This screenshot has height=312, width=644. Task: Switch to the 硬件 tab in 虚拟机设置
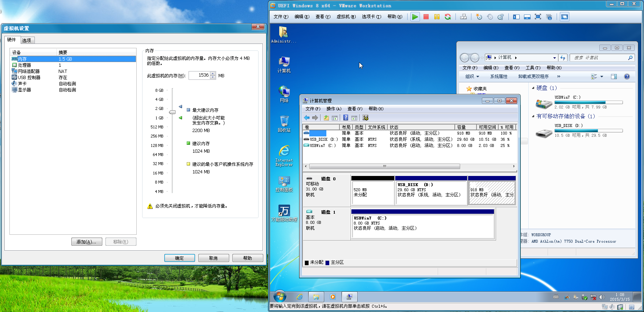pyautogui.click(x=12, y=40)
